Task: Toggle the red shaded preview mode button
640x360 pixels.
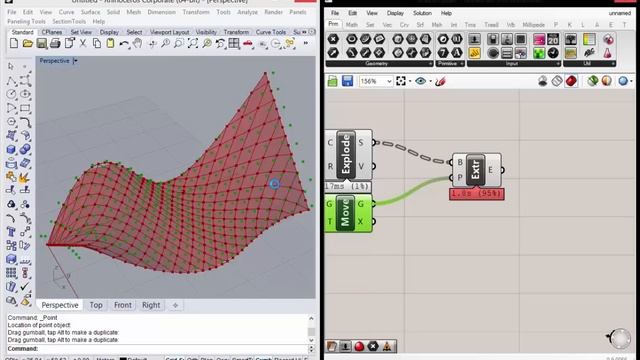Action: [x=571, y=81]
